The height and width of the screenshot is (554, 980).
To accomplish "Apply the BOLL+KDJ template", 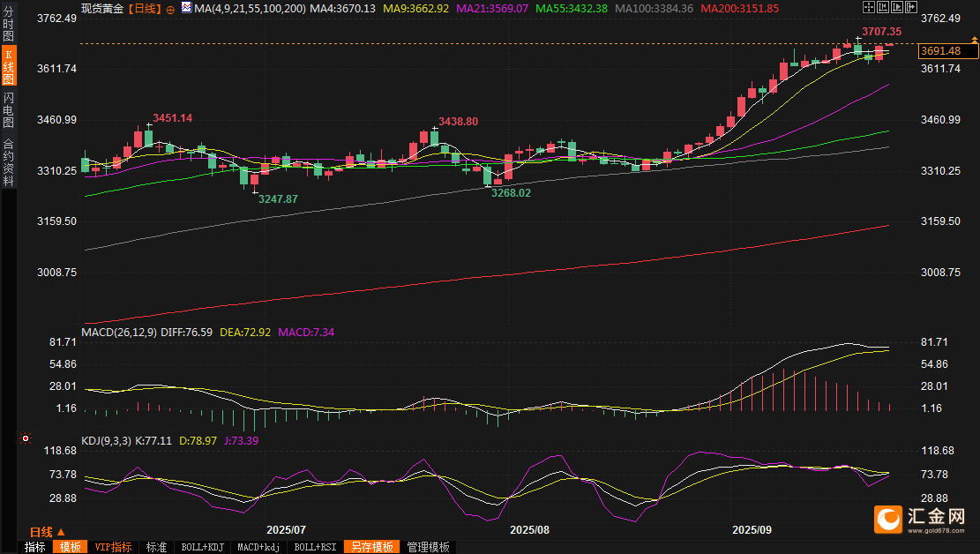I will (203, 547).
